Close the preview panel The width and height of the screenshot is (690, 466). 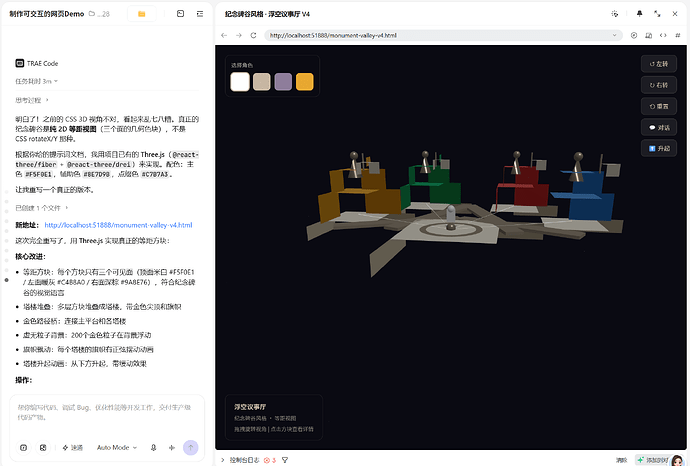tap(675, 14)
